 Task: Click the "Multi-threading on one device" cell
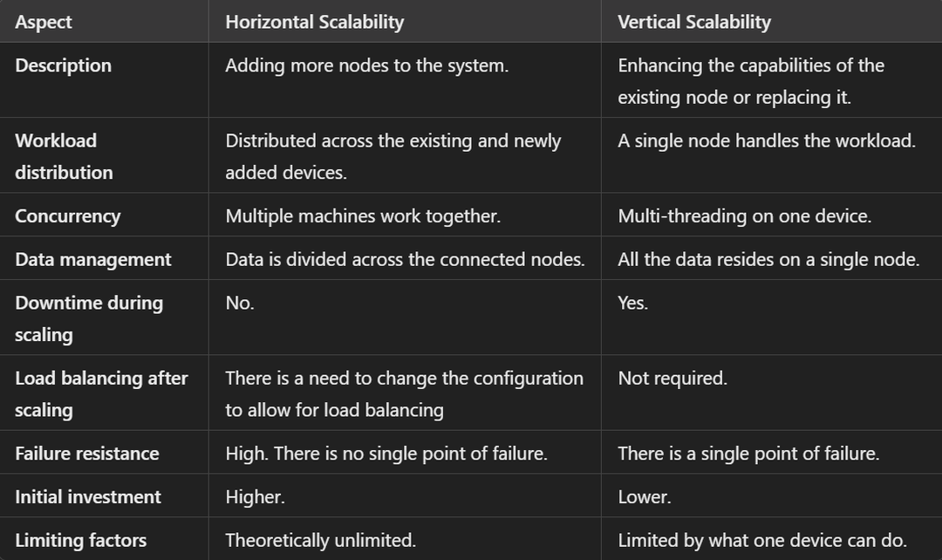coord(744,216)
